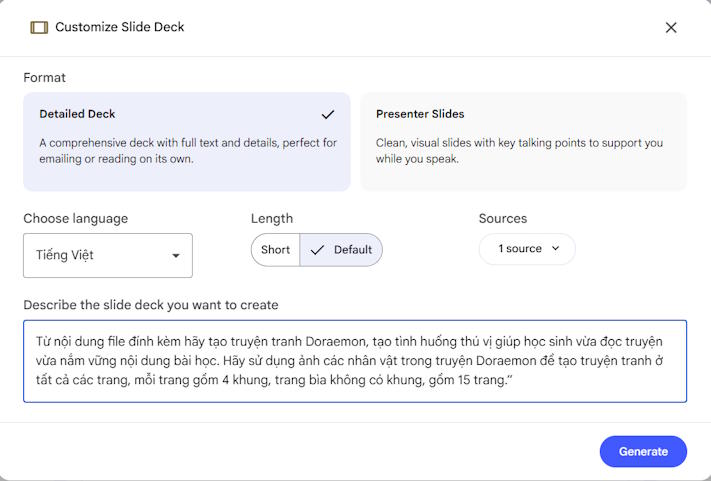The image size is (711, 481).
Task: Select the Detailed Deck format card
Action: [x=187, y=141]
